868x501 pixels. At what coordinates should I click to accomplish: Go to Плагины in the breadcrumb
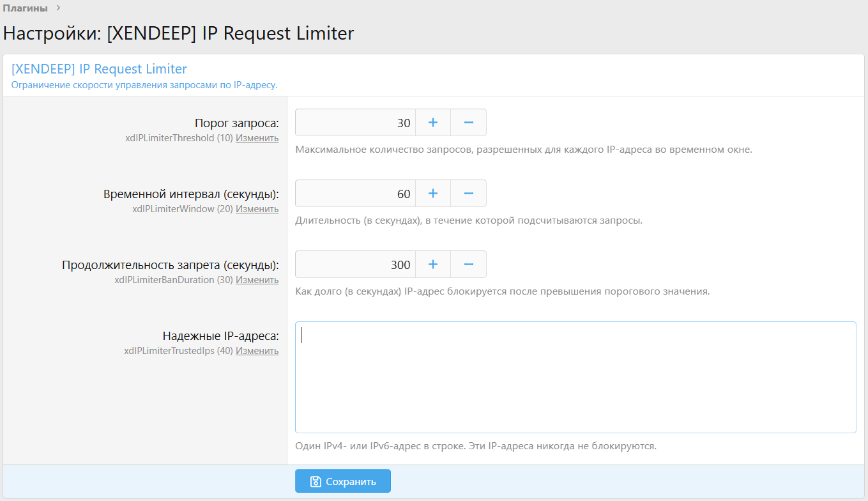(x=26, y=8)
